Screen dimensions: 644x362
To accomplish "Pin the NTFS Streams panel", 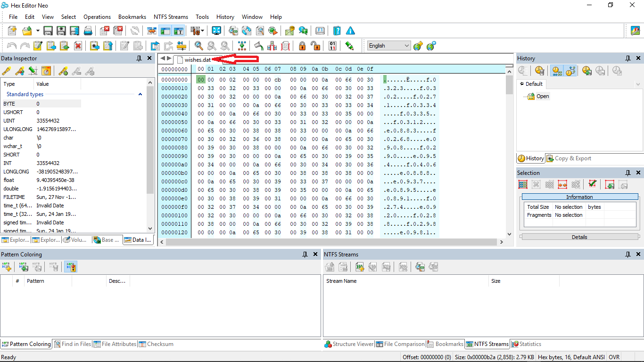I will [x=628, y=254].
